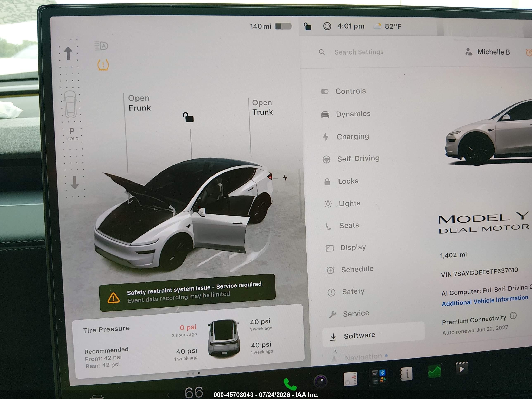Screen dimensions: 532x399
Task: Tap the Open Trunk button
Action: point(262,107)
